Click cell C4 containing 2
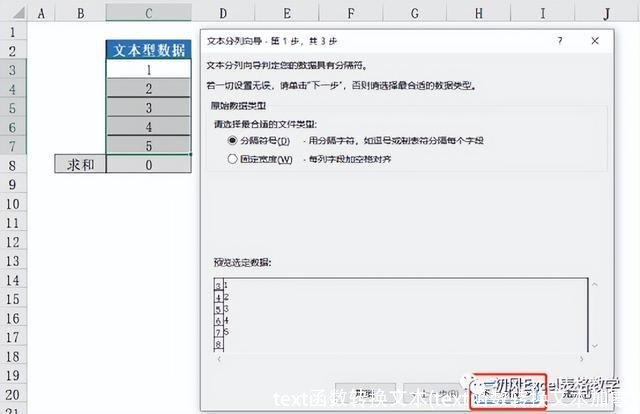640x414 pixels. pos(149,88)
